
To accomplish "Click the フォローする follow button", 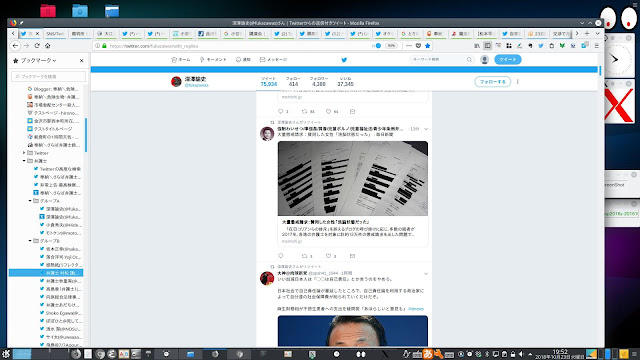I will point(492,82).
